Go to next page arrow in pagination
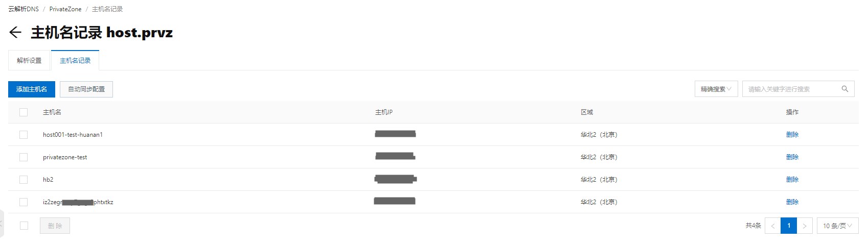The width and height of the screenshot is (868, 245). 805,226
